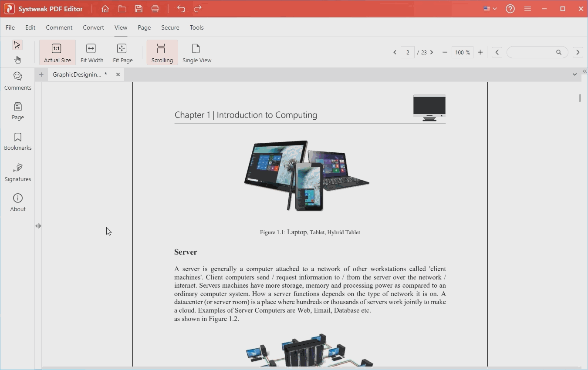Open the Secure menu
This screenshot has width=588, height=370.
170,27
